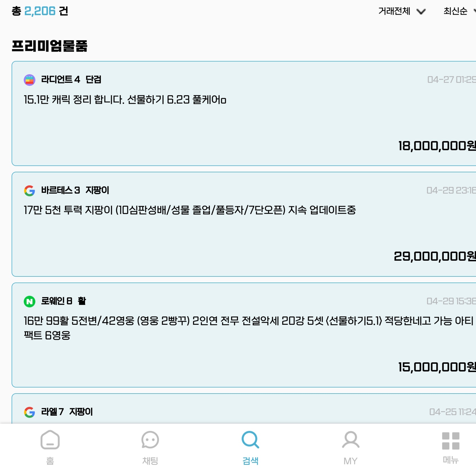Open the 17만 5천 투력 지팡이 listing

[244, 224]
